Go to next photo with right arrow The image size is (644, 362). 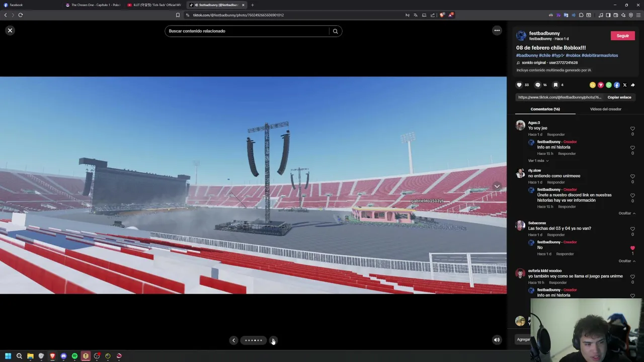coord(273,340)
